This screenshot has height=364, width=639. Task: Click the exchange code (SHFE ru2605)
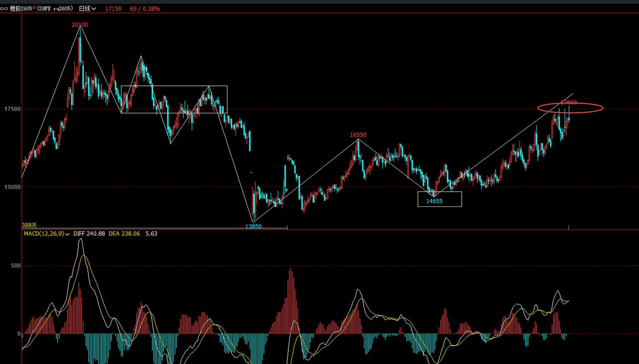(x=55, y=8)
